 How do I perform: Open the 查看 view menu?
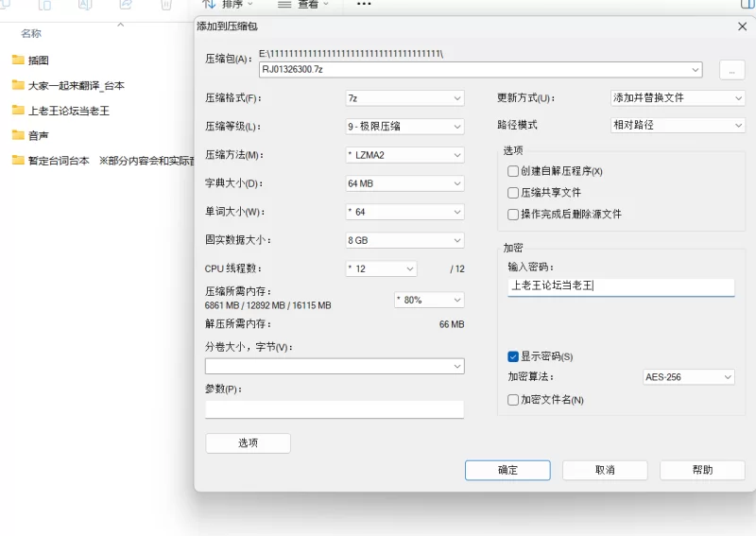tap(302, 5)
